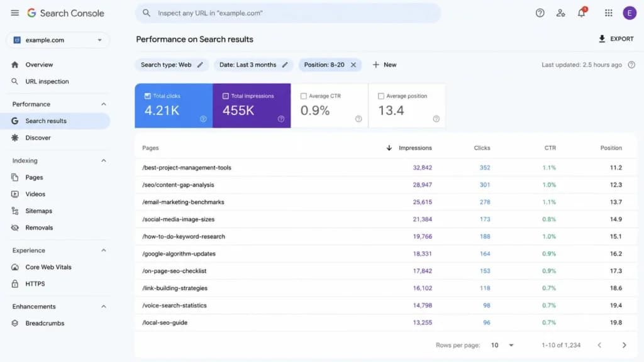Screen dimensions: 644x362
Task: Click the Google Search Console logo
Action: click(x=65, y=13)
